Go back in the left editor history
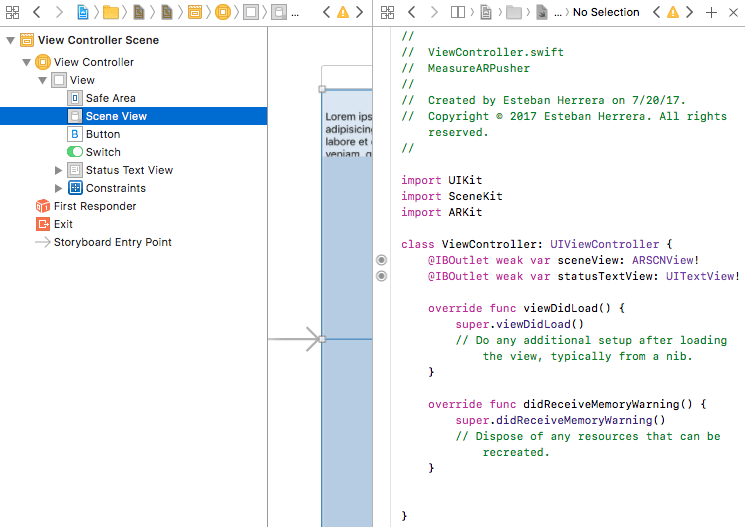Screen dimensions: 745x527 [x=37, y=12]
